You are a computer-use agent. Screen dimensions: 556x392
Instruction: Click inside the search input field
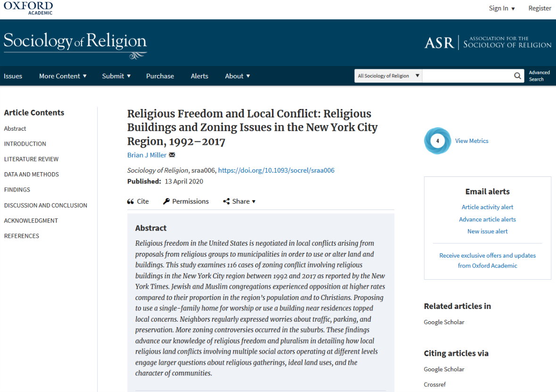coord(472,75)
